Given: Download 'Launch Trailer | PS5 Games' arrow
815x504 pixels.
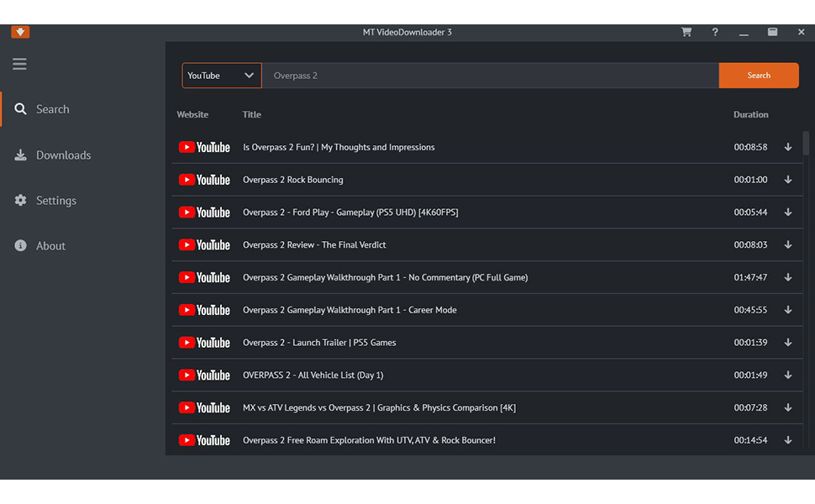Looking at the screenshot, I should coord(788,343).
